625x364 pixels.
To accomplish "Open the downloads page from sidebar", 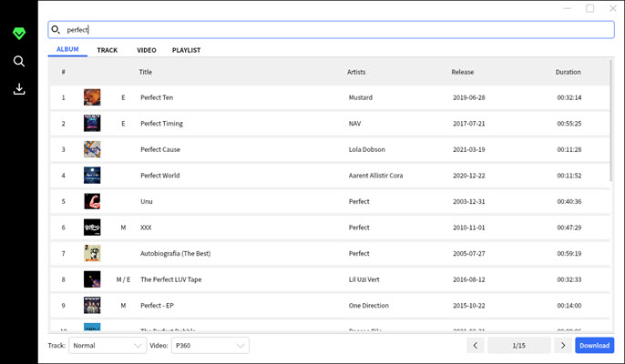I will (19, 89).
